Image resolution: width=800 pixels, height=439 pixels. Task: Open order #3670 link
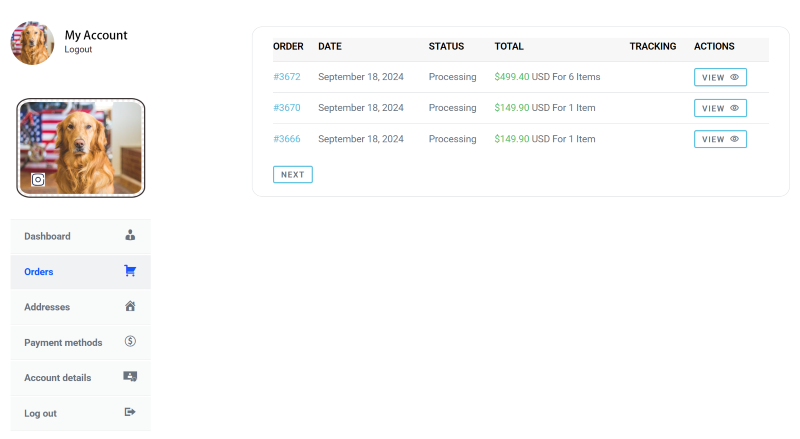287,108
